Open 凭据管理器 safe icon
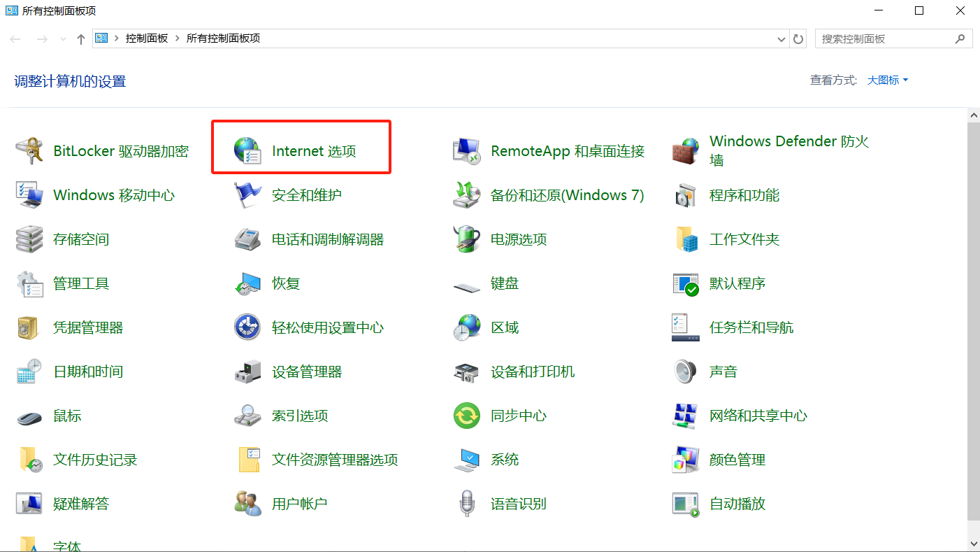 [x=29, y=327]
